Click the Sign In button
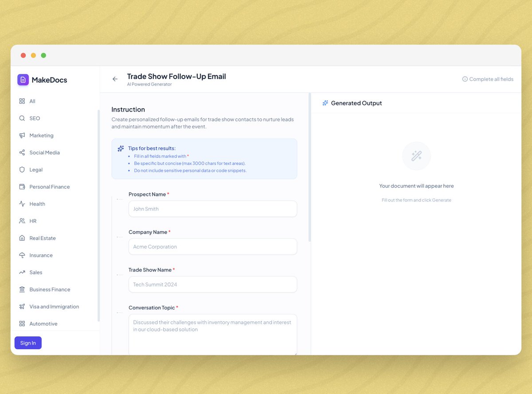 [28, 343]
